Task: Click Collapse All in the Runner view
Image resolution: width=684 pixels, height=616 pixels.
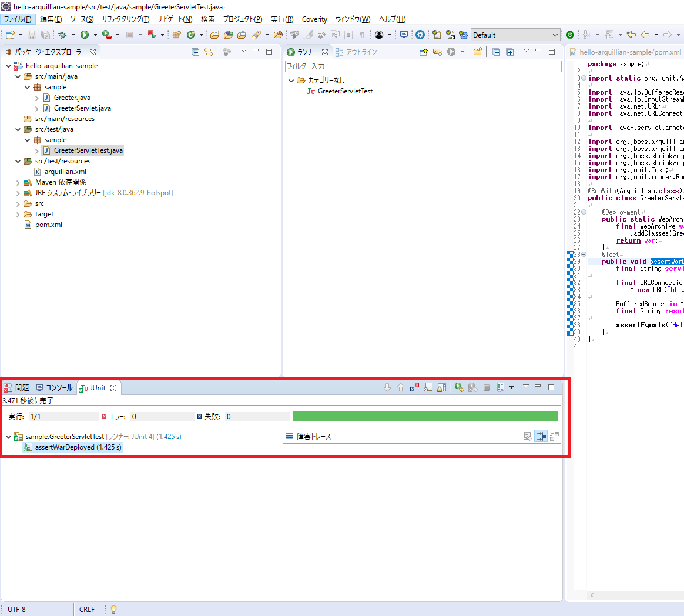Action: [x=496, y=52]
